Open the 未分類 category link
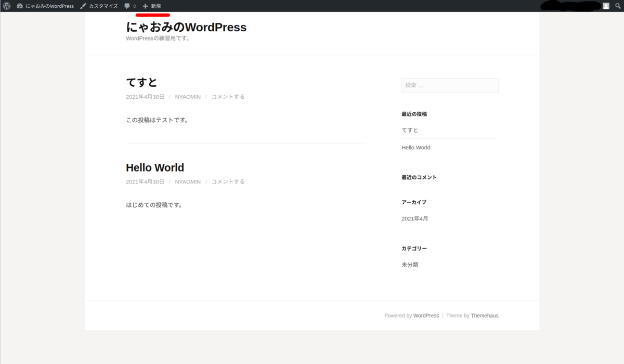The width and height of the screenshot is (624, 364). click(410, 265)
